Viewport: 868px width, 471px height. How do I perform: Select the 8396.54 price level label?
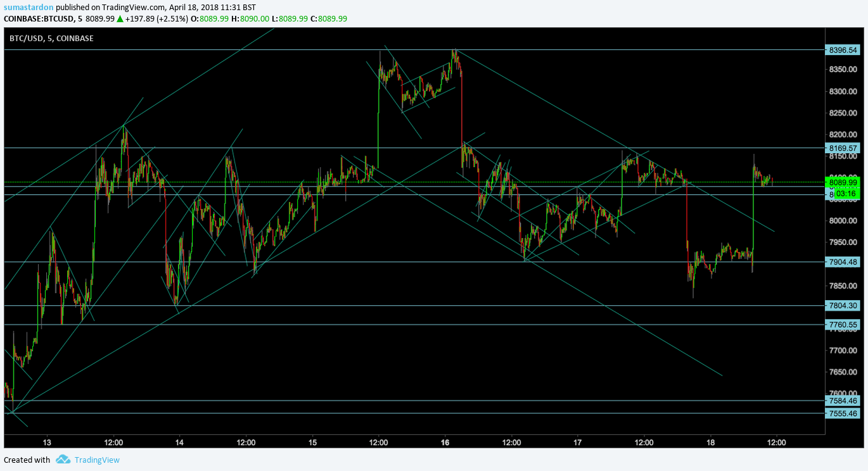[843, 50]
